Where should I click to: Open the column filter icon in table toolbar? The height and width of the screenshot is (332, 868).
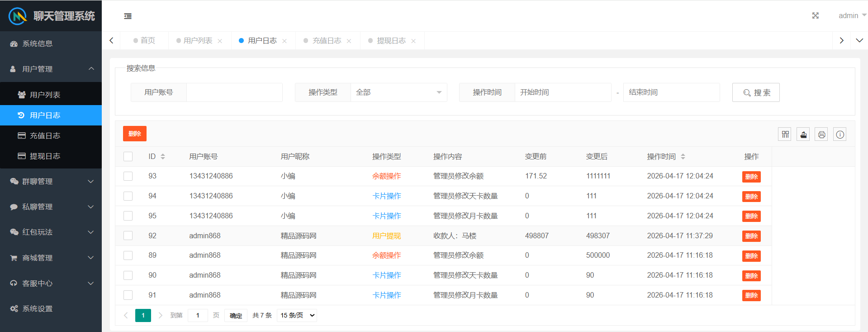point(785,135)
